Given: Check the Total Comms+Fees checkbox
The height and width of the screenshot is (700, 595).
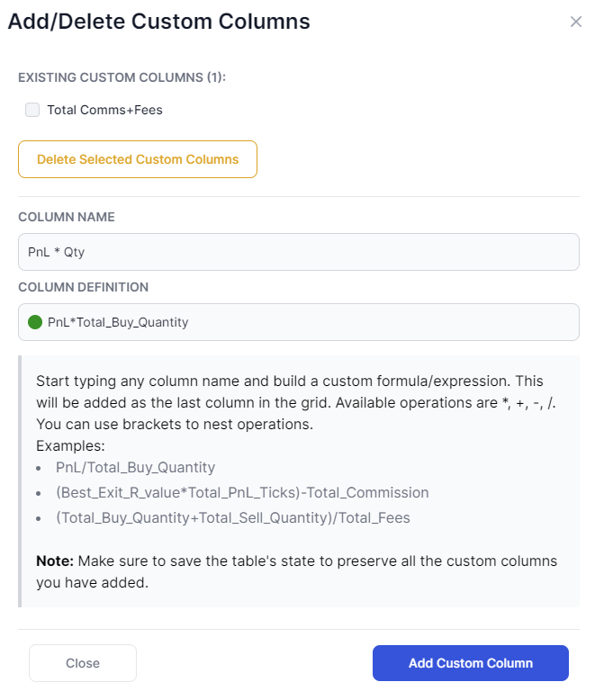Looking at the screenshot, I should coord(32,110).
